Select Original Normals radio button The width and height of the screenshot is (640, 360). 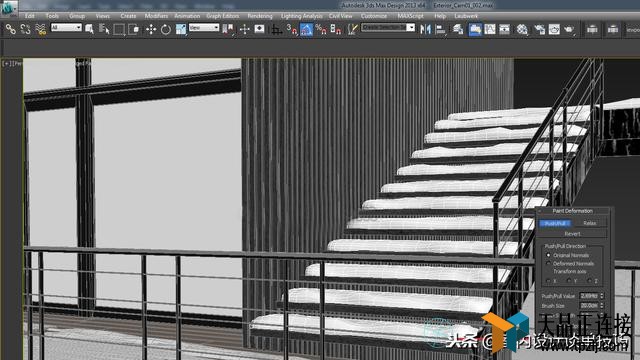click(549, 256)
